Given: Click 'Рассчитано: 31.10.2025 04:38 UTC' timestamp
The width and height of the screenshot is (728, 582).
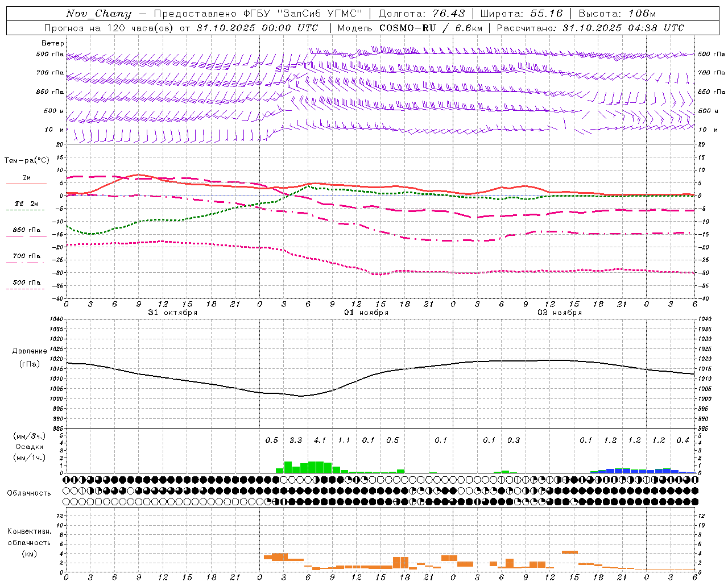Looking at the screenshot, I should 590,28.
